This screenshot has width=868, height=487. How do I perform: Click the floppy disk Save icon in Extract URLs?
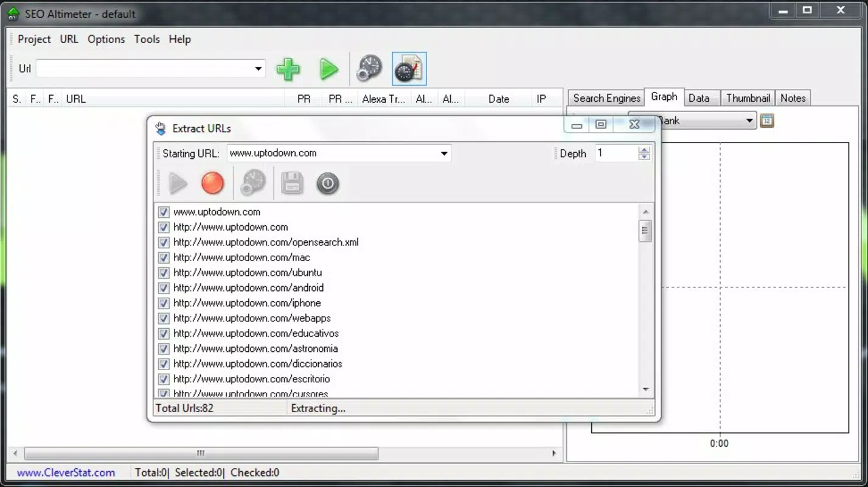click(292, 183)
